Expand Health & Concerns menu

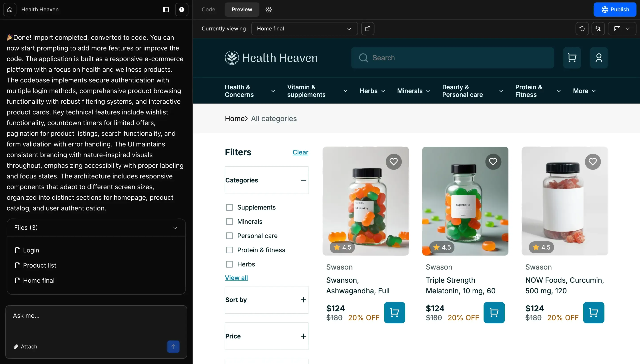[x=250, y=91]
